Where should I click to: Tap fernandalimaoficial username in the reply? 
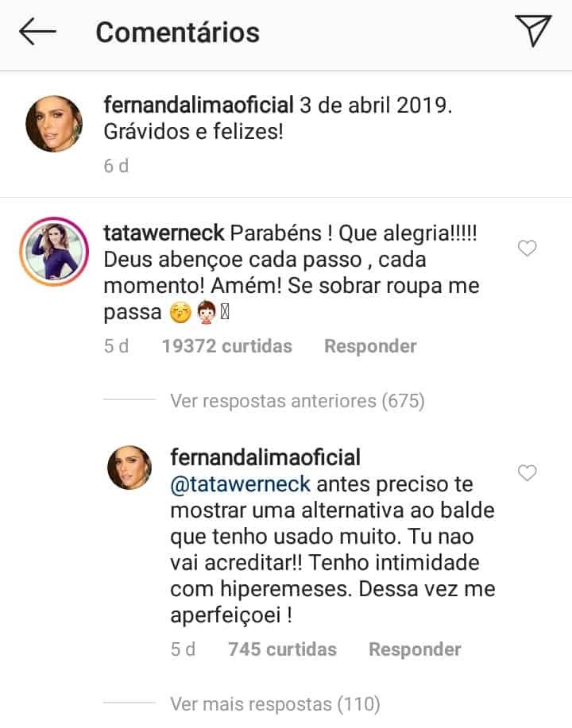tap(265, 457)
